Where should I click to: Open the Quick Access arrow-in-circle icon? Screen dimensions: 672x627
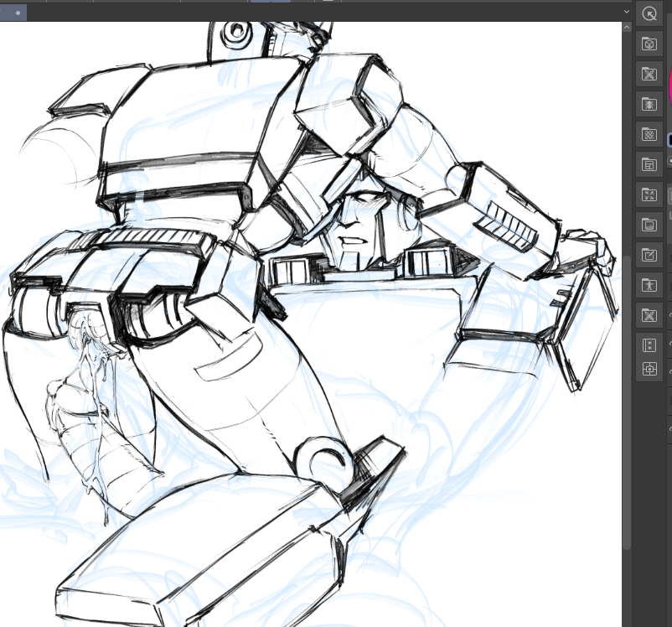click(649, 14)
